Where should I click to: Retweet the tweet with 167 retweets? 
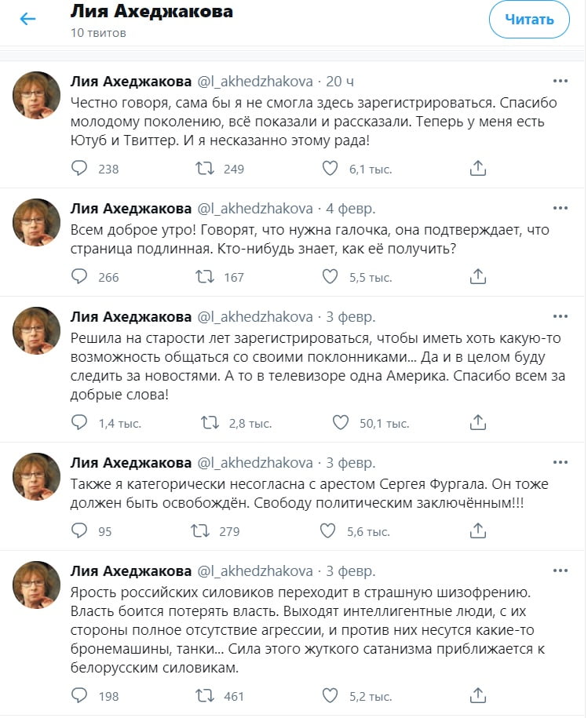[205, 276]
